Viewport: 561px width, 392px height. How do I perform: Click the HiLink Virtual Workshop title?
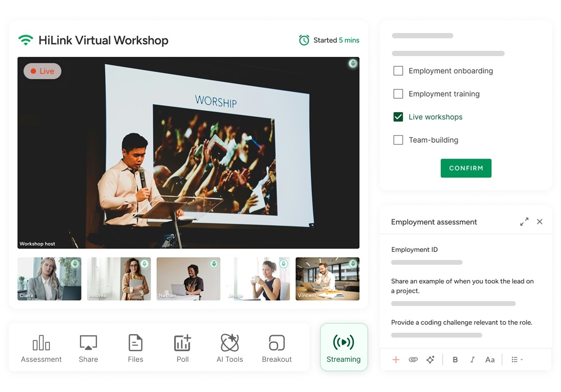tap(104, 40)
